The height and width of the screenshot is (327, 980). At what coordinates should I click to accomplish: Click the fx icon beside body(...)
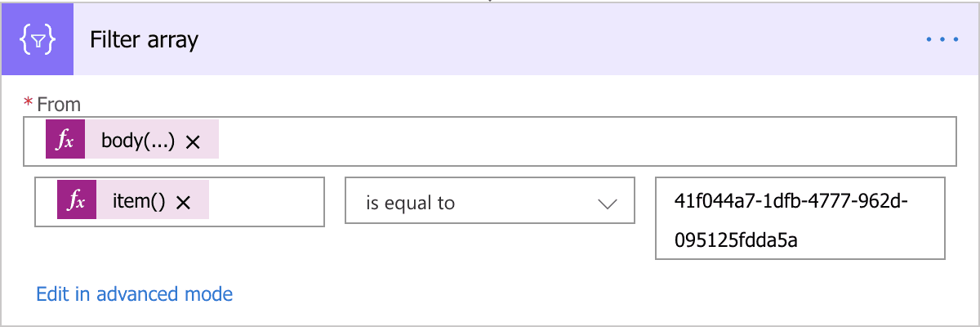coord(65,141)
